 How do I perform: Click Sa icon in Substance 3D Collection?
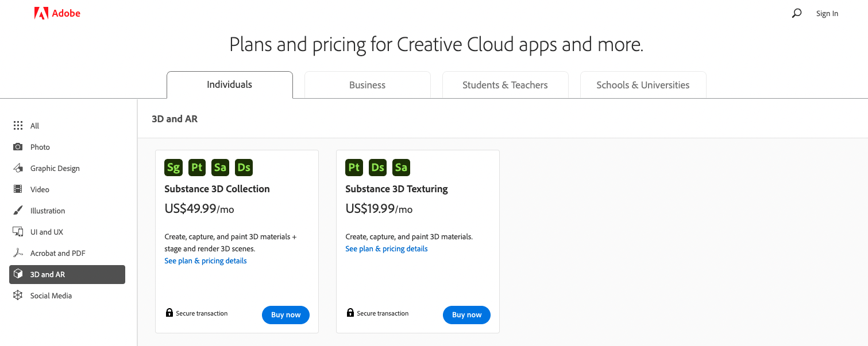(220, 168)
